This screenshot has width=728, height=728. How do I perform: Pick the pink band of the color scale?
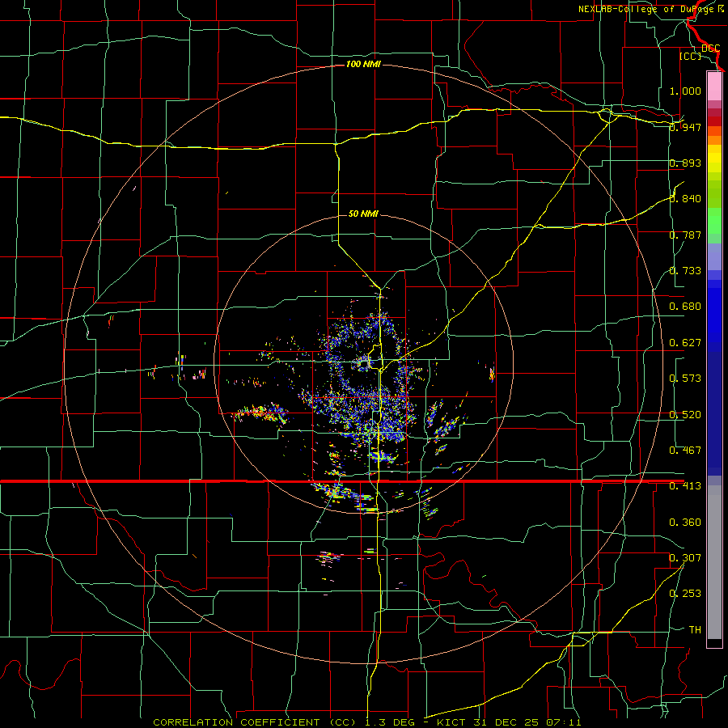pos(714,87)
